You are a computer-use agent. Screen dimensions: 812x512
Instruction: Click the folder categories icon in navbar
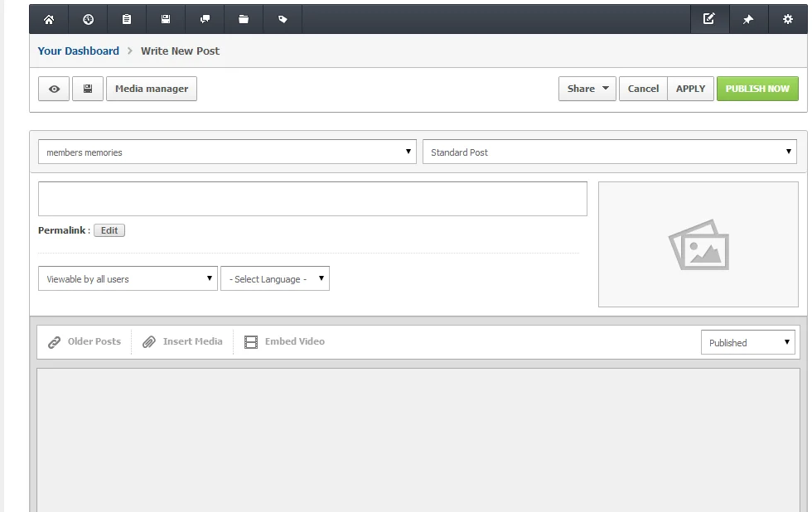pyautogui.click(x=244, y=19)
